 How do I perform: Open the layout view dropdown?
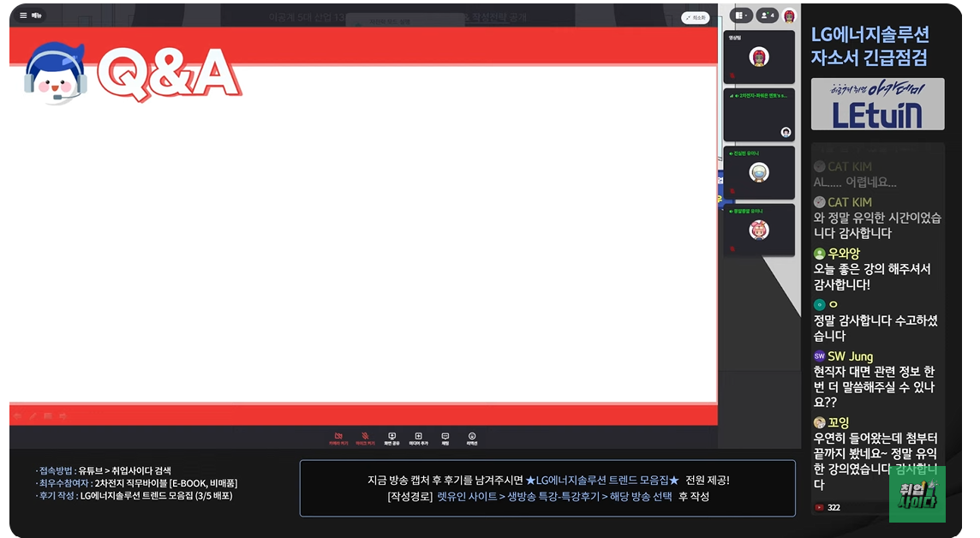click(741, 15)
